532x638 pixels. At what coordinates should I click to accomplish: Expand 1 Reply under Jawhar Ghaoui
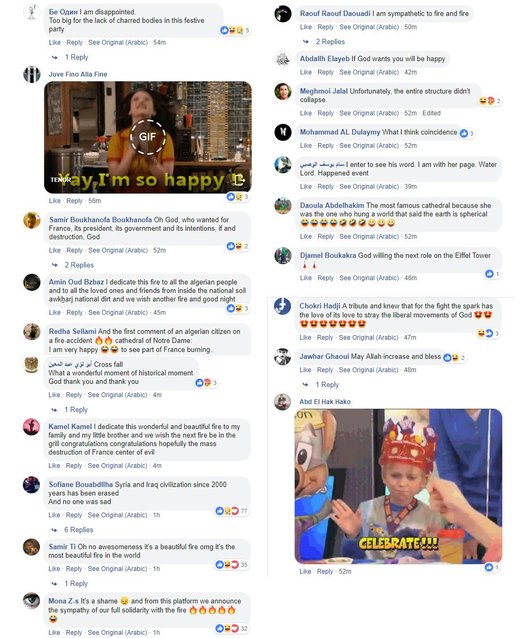click(327, 385)
